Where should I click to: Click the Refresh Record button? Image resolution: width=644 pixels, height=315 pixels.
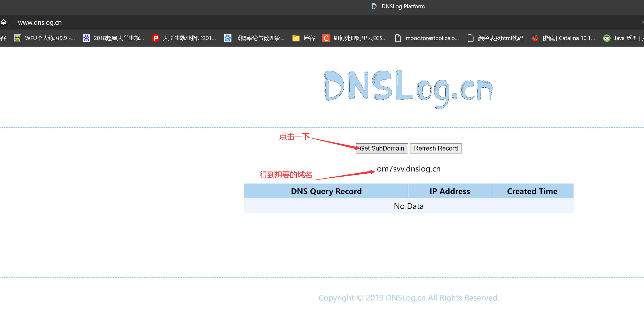(436, 148)
